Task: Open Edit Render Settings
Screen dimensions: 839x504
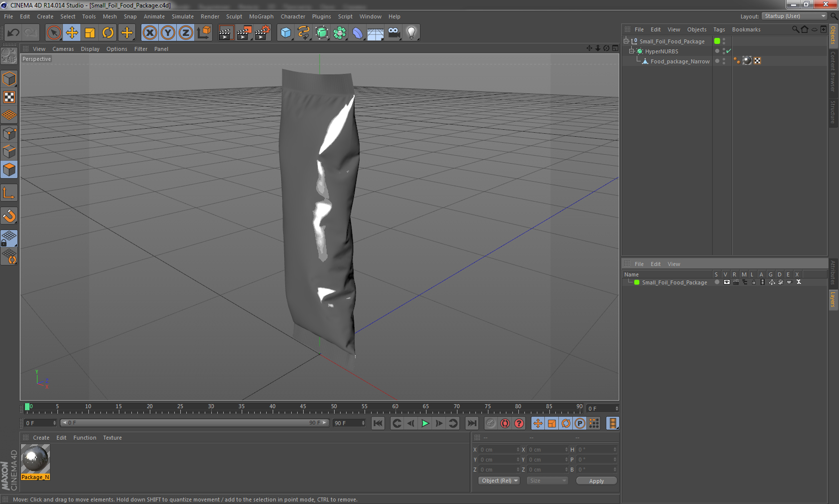Action: coord(262,33)
